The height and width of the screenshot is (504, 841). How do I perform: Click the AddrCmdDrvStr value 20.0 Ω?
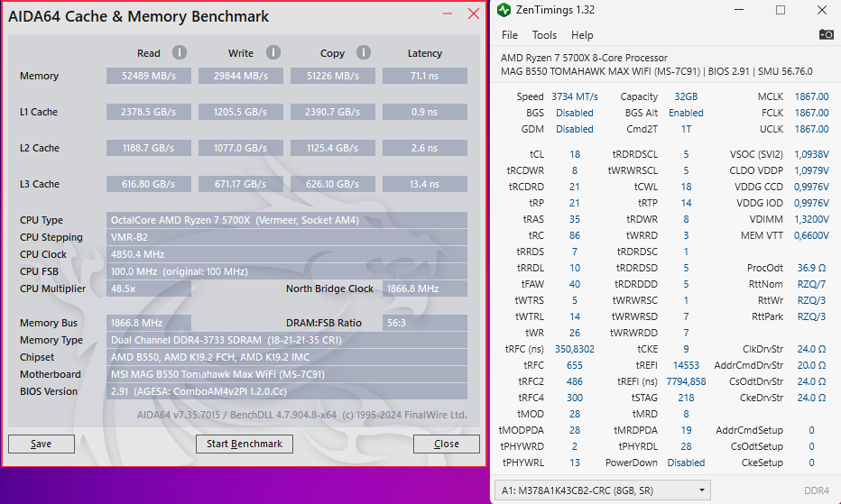tap(811, 365)
